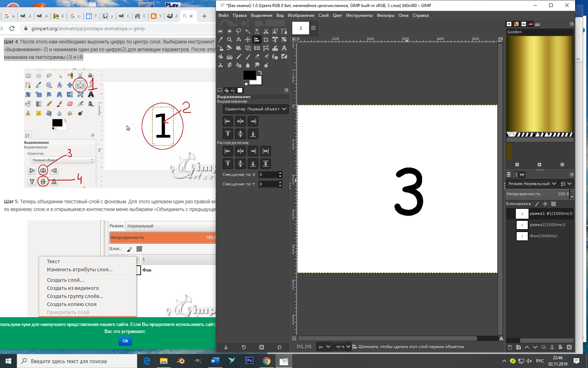The height and width of the screenshot is (368, 588).
Task: Select the Smudge tool
Action: pos(257,65)
